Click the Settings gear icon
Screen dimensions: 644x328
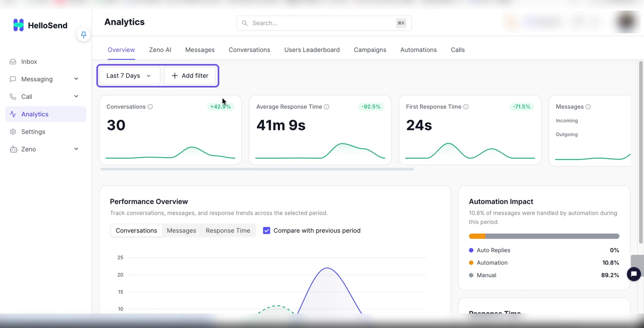13,132
